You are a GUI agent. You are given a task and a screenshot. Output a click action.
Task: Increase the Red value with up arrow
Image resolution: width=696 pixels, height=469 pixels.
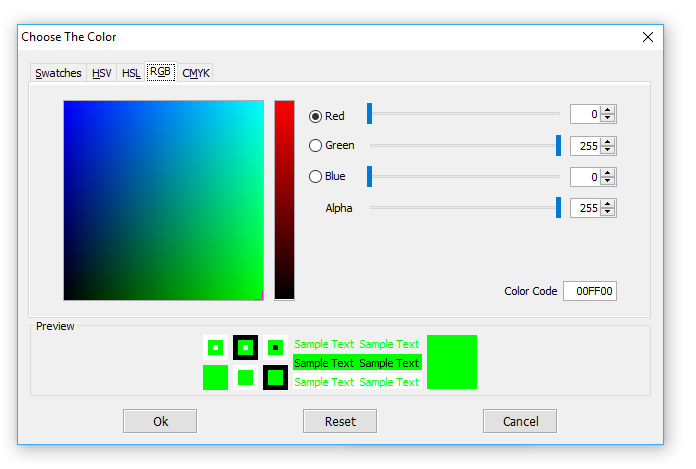tap(608, 110)
